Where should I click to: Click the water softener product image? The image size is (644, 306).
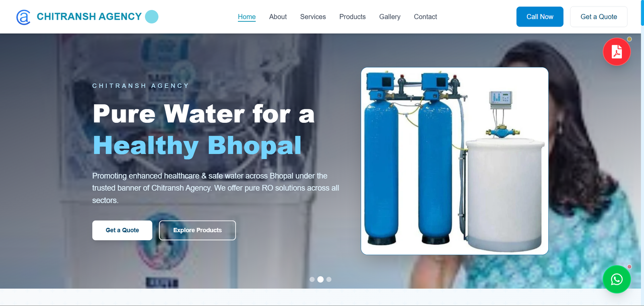(455, 161)
